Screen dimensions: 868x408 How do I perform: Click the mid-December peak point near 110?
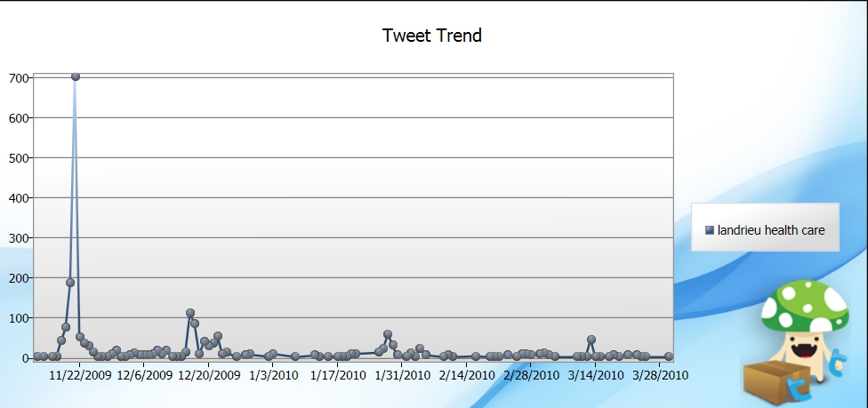click(x=190, y=313)
